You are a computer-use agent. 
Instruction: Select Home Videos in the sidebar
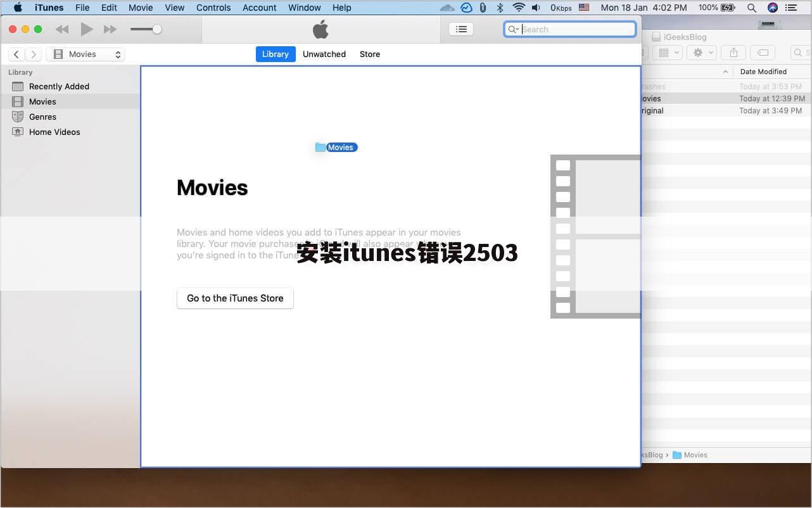click(70, 132)
